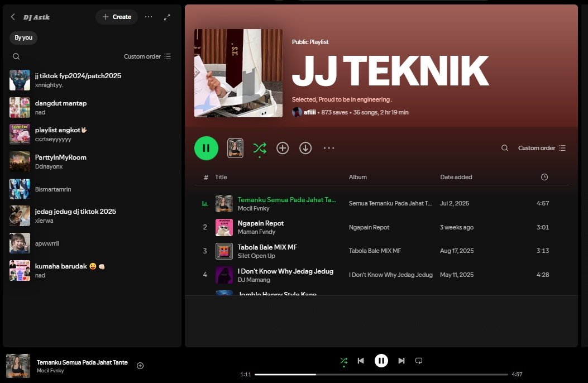The image size is (588, 383).
Task: Open the afiiii profile link
Action: 309,112
